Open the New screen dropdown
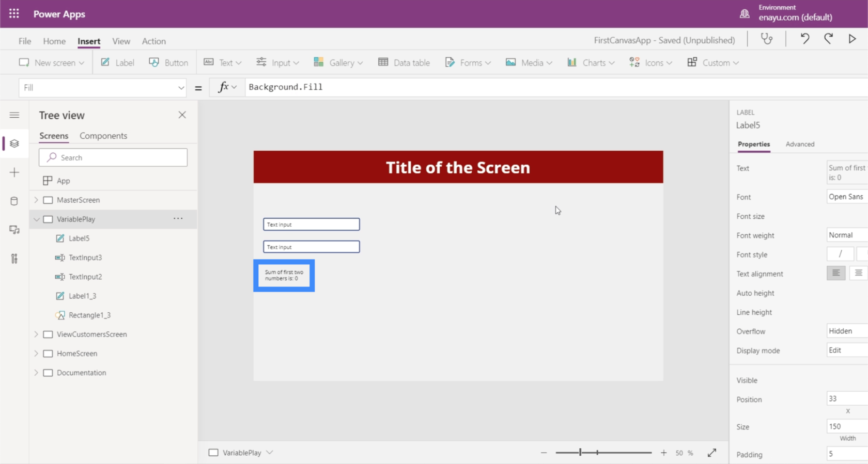The width and height of the screenshot is (868, 464). pos(51,62)
